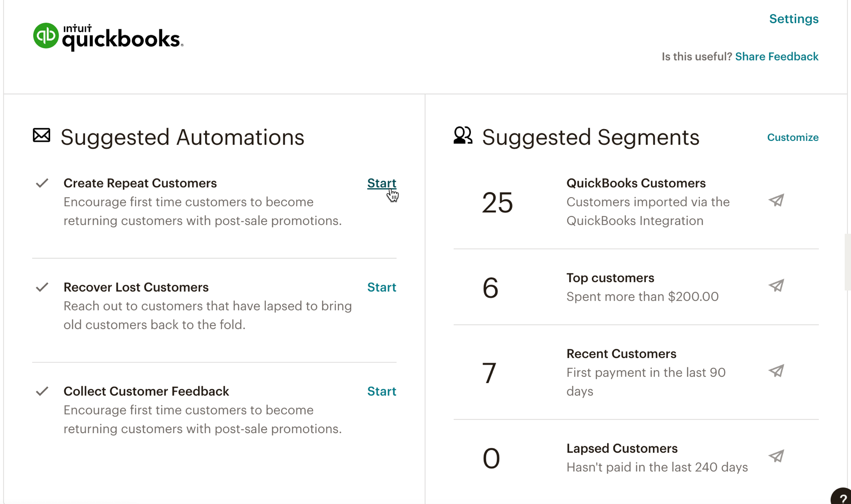
Task: Click Share Feedback link
Action: click(776, 57)
